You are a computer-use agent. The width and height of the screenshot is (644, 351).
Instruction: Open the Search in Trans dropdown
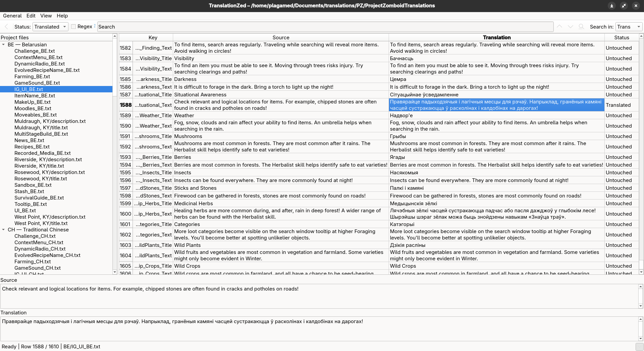coord(629,27)
